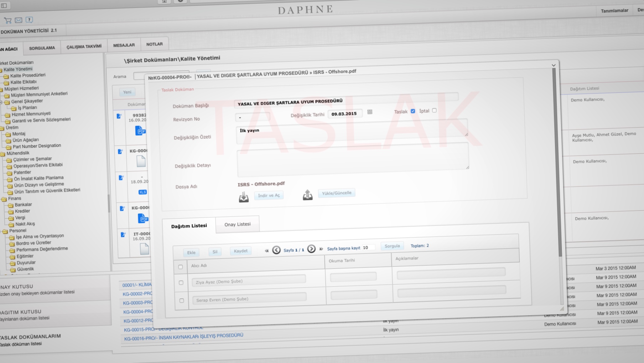The image size is (644, 363).
Task: Click the shopping cart icon
Action: [7, 20]
